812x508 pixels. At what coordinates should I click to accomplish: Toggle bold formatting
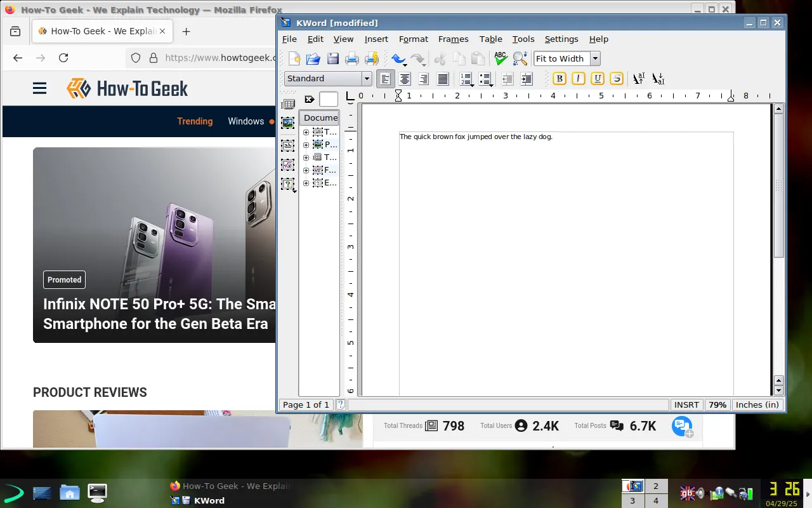click(x=559, y=78)
